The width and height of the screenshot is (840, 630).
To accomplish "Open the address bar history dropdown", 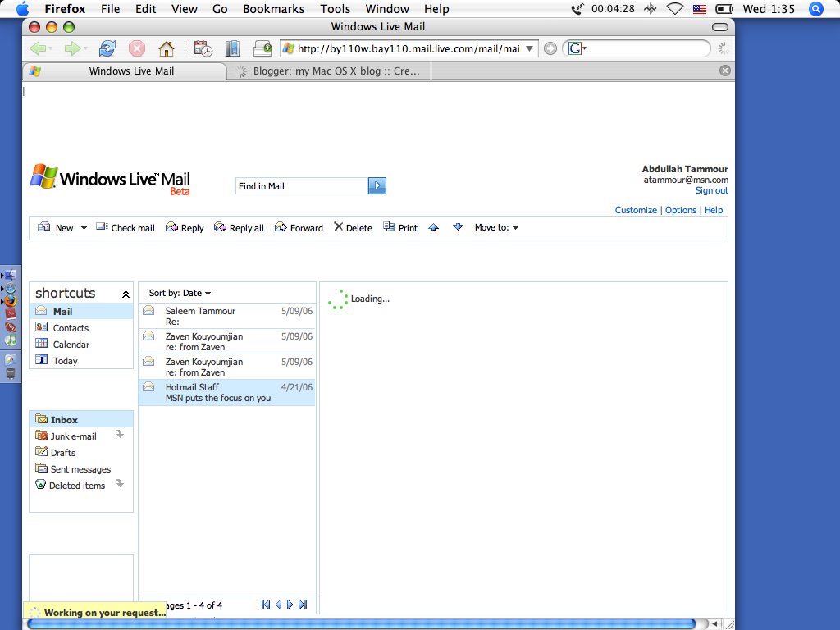I will [x=529, y=48].
